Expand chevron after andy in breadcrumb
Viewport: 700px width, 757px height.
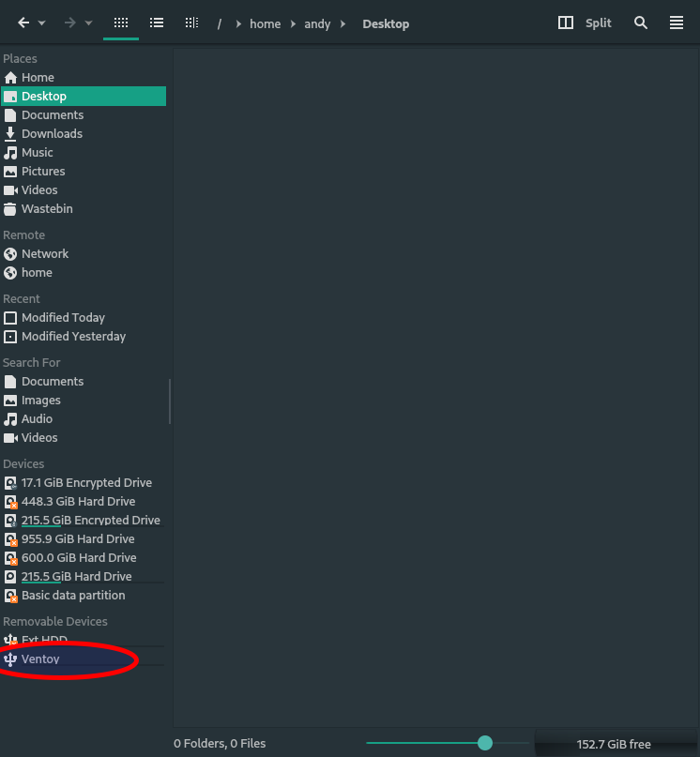pyautogui.click(x=342, y=23)
